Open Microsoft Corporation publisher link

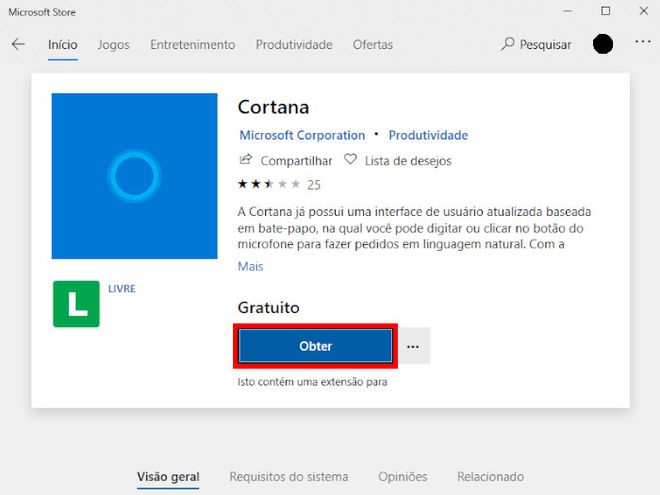(x=302, y=135)
